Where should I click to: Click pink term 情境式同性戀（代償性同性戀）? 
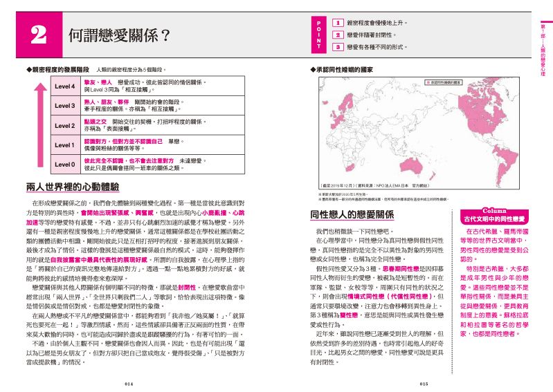(390, 297)
